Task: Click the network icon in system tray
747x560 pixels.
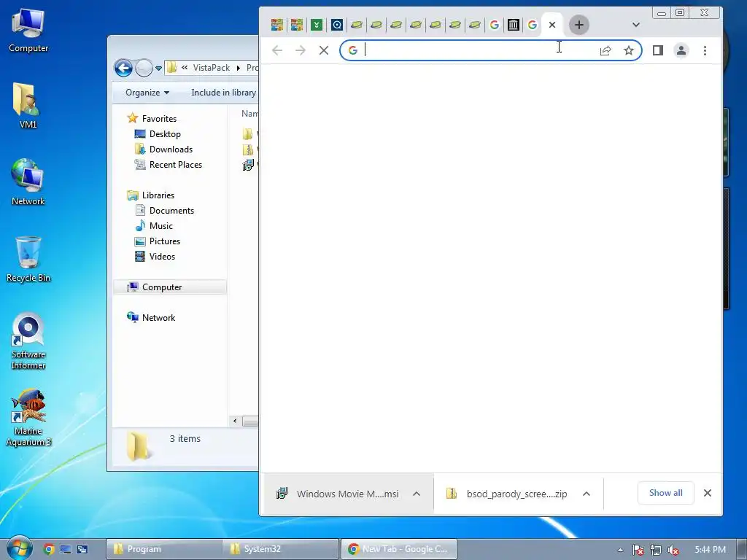Action: [656, 550]
